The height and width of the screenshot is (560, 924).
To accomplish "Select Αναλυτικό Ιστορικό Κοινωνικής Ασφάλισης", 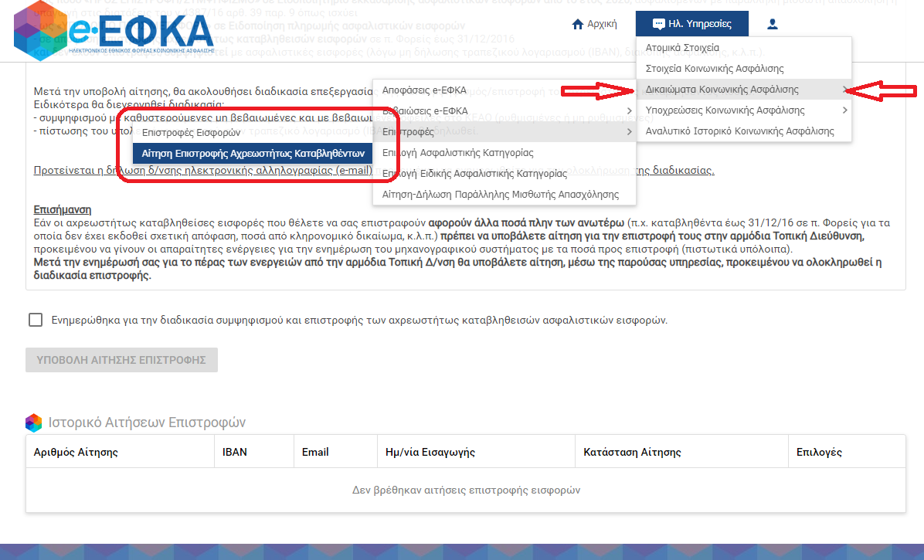I will (744, 131).
